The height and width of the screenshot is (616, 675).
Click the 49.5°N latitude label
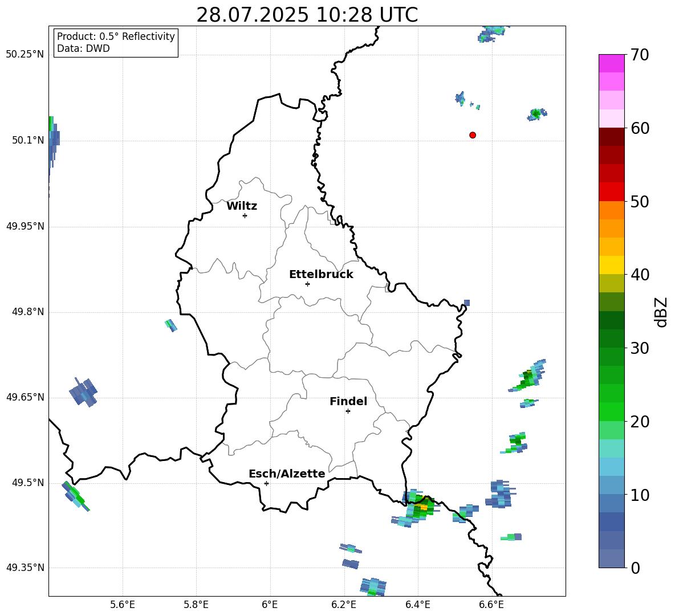(28, 483)
